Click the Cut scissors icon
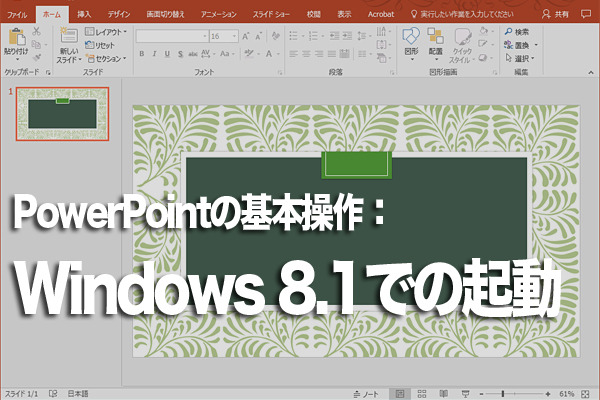The height and width of the screenshot is (400, 600). (36, 31)
